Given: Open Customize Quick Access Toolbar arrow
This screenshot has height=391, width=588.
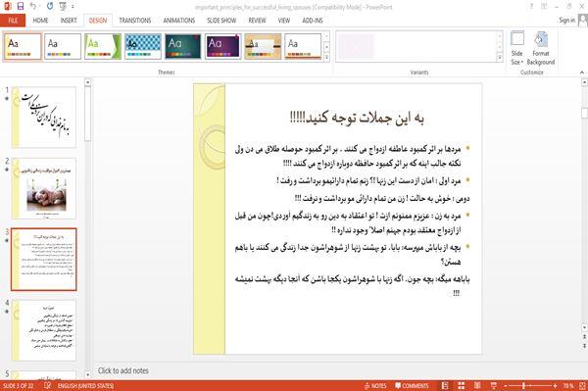Looking at the screenshot, I should click(x=73, y=7).
